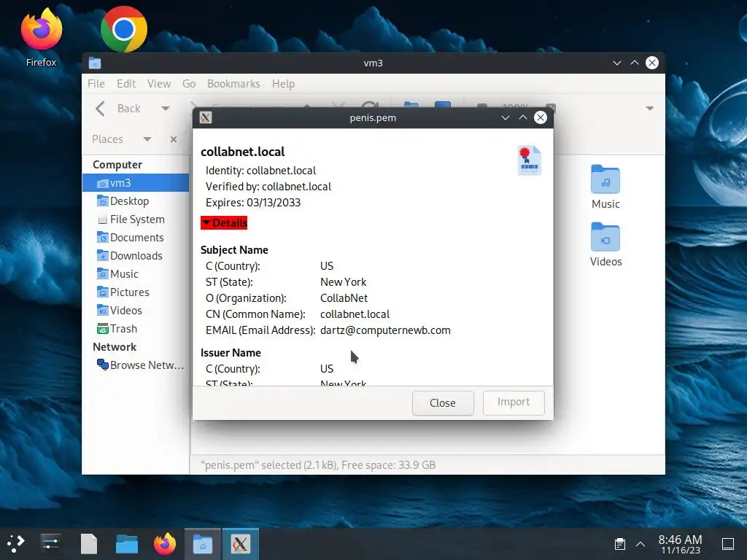The width and height of the screenshot is (747, 560).
Task: Click the Computer section header in sidebar
Action: pyautogui.click(x=117, y=165)
